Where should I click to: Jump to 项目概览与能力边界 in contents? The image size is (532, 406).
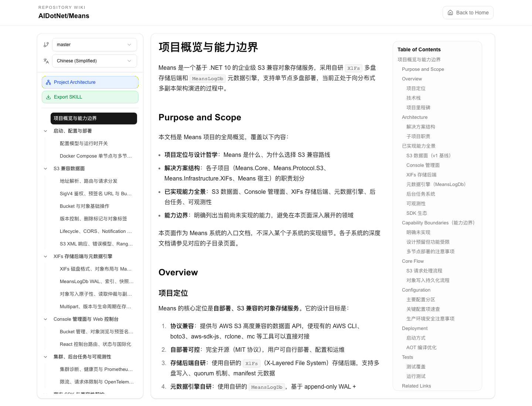pos(419,60)
